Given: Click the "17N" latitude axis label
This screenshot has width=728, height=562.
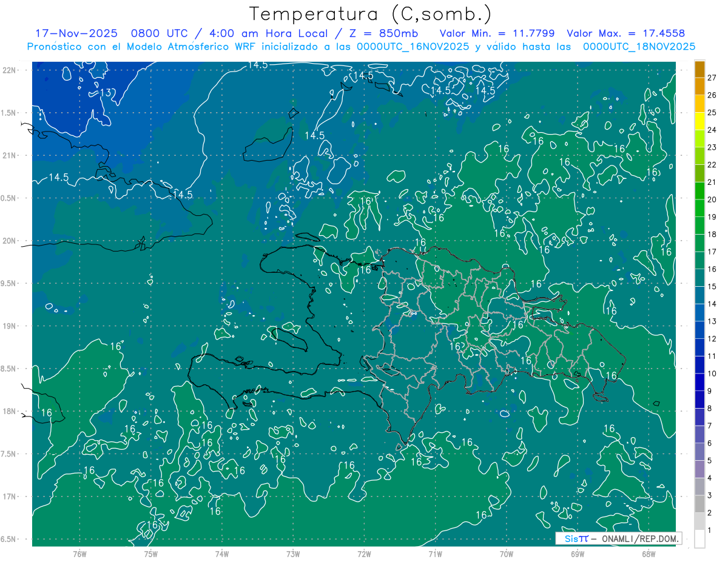Looking at the screenshot, I should (x=10, y=497).
